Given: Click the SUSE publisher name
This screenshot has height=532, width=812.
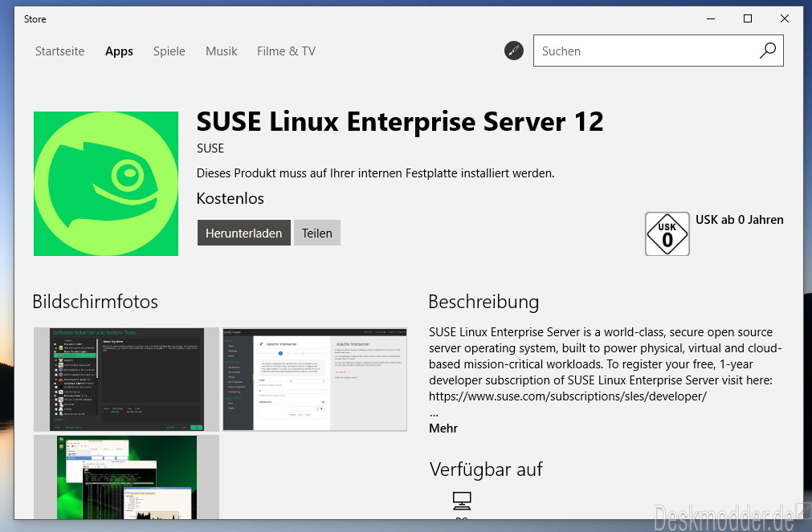Looking at the screenshot, I should click(210, 148).
